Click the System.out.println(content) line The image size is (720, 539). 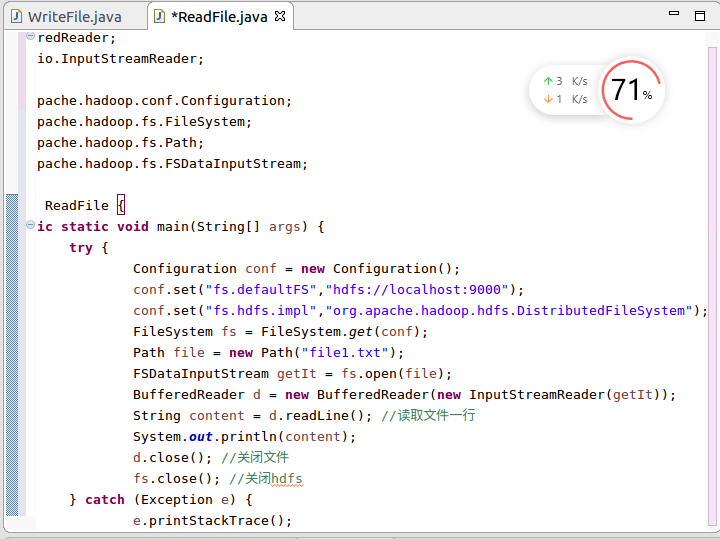click(x=244, y=437)
